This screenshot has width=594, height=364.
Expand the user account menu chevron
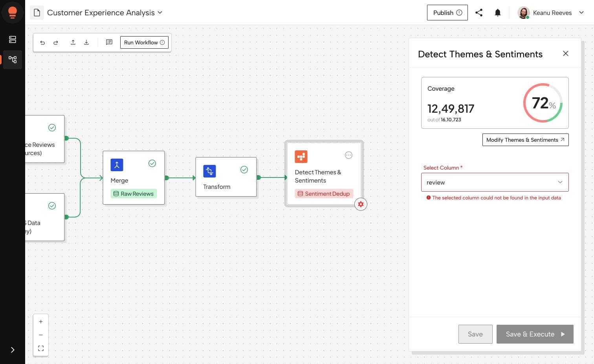(581, 13)
